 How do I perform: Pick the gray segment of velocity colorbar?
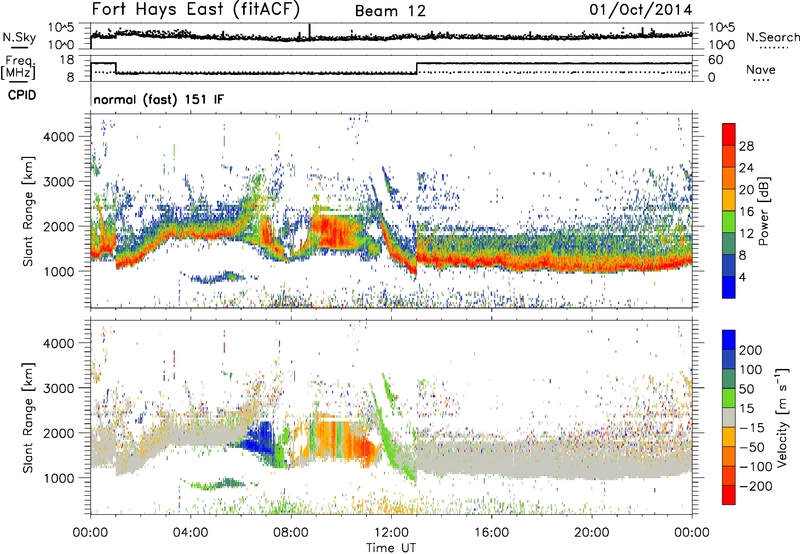pos(729,417)
